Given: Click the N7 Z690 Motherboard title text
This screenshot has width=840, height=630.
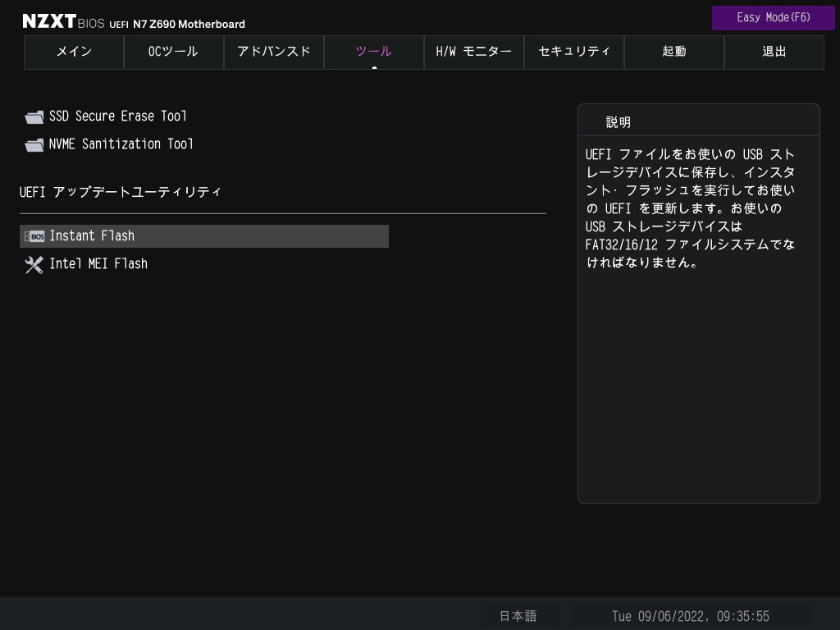Looking at the screenshot, I should pyautogui.click(x=189, y=24).
